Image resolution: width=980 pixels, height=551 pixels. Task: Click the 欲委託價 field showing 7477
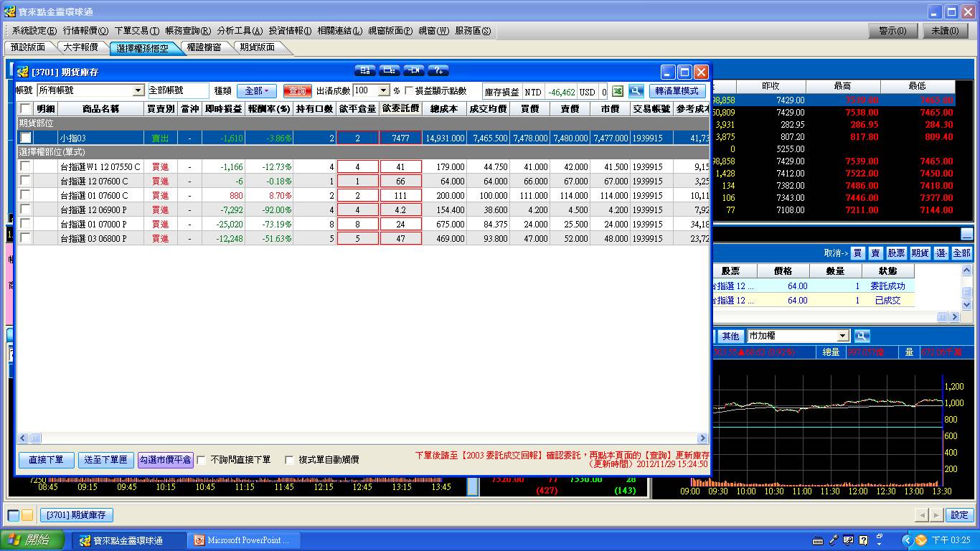click(400, 138)
